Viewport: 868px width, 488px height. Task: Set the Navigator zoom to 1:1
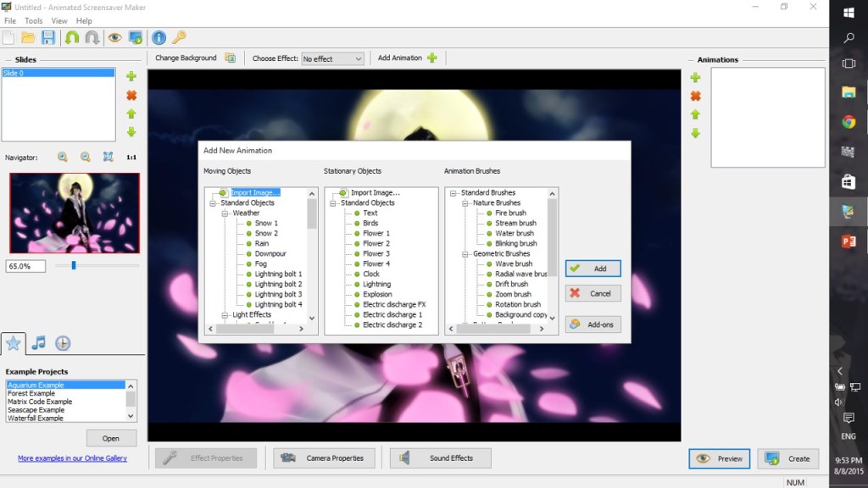(131, 157)
